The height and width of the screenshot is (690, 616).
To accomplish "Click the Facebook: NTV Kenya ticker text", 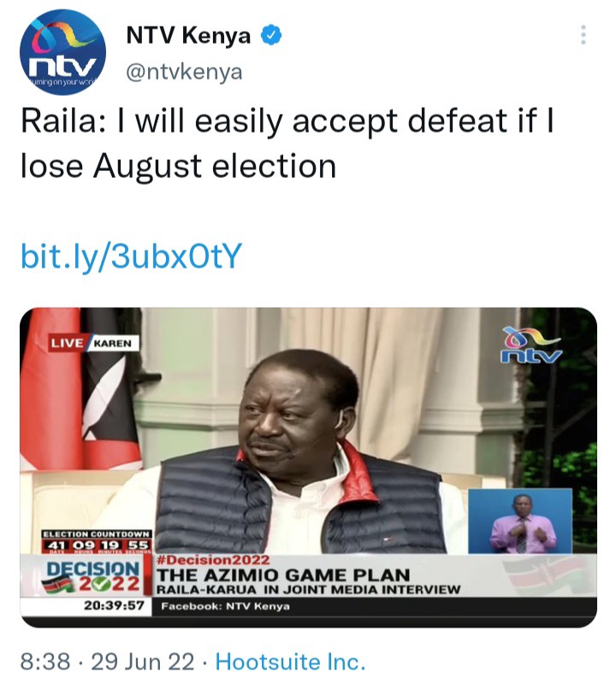I will 226,606.
